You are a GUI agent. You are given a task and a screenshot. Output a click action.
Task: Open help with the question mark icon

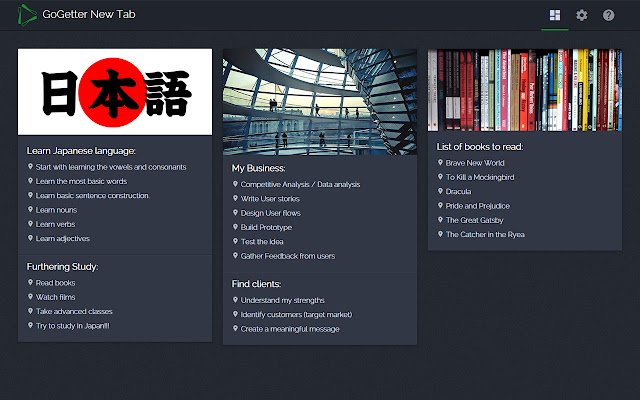(609, 15)
